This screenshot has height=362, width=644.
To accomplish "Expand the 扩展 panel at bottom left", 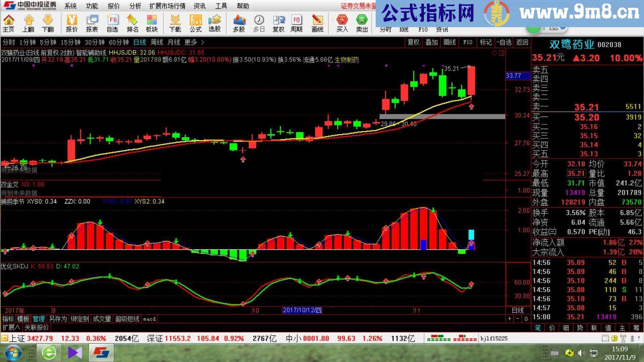I will tap(11, 327).
